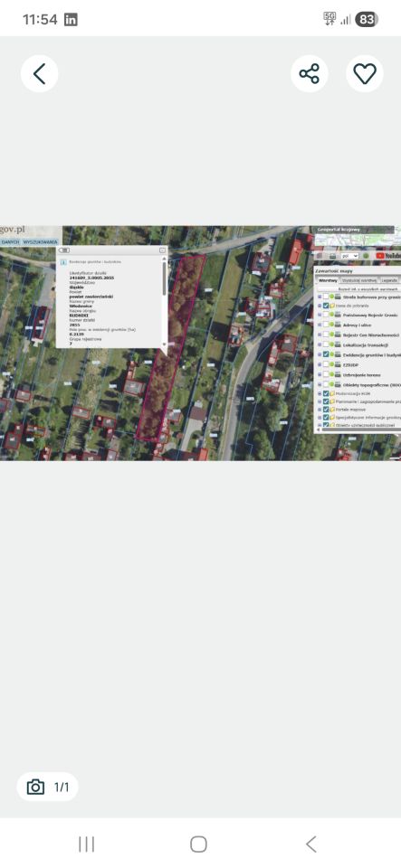Expand 'Uzbrojenie terenu' tree node
This screenshot has height=868, width=401.
(320, 374)
